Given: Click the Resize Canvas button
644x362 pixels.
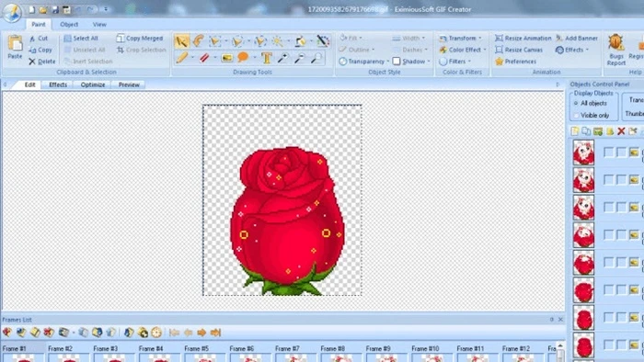Looking at the screenshot, I should pyautogui.click(x=519, y=50).
